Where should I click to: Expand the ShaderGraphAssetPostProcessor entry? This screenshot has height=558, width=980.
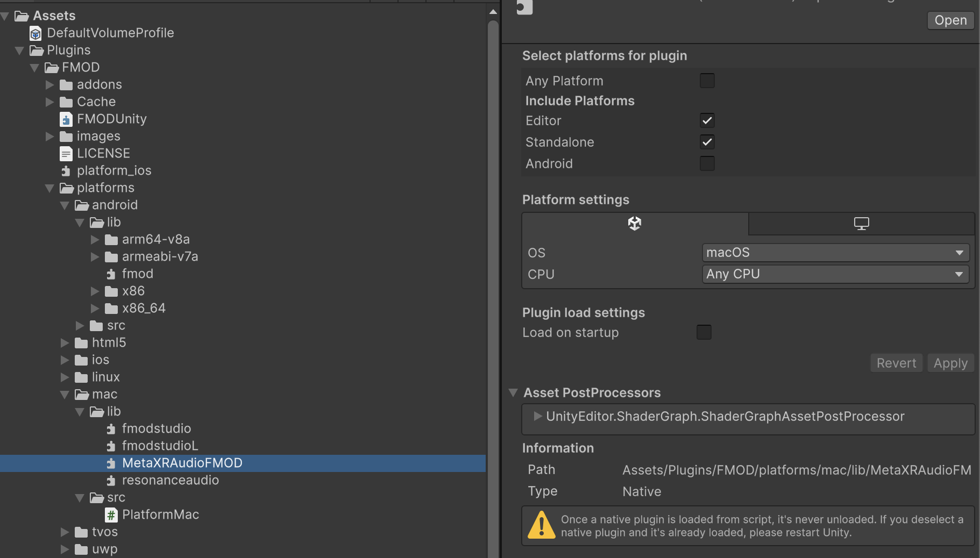click(537, 416)
